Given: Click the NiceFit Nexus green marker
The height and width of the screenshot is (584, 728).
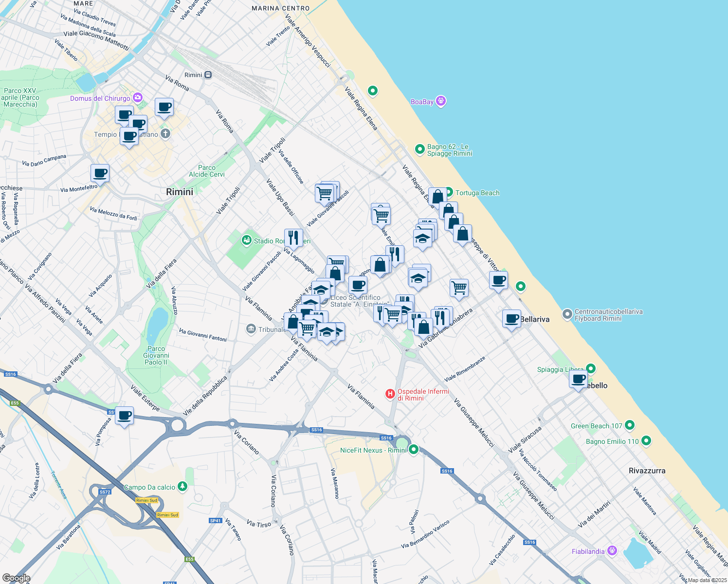Looking at the screenshot, I should [x=414, y=450].
